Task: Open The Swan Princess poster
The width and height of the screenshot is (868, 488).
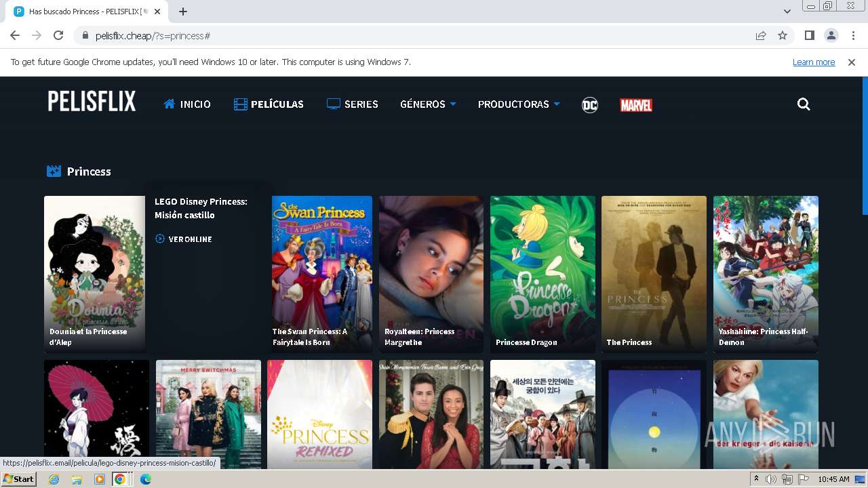Action: coord(322,274)
